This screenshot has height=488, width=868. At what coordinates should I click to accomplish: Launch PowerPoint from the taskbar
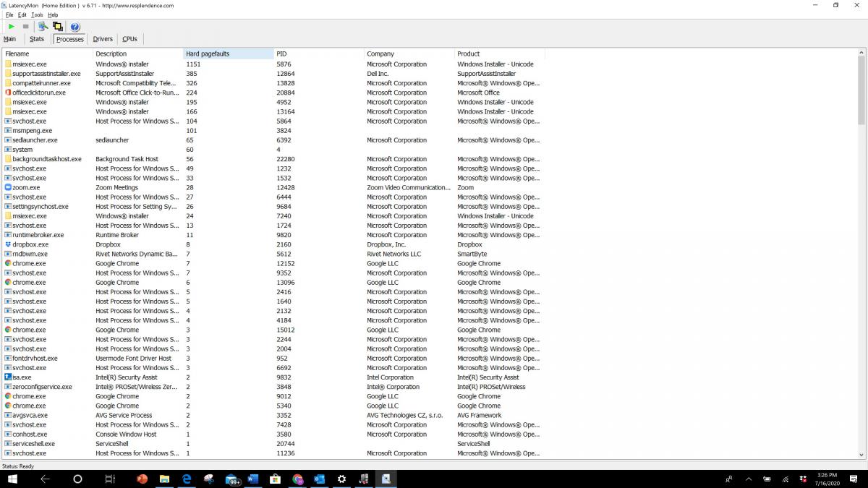coord(142,479)
